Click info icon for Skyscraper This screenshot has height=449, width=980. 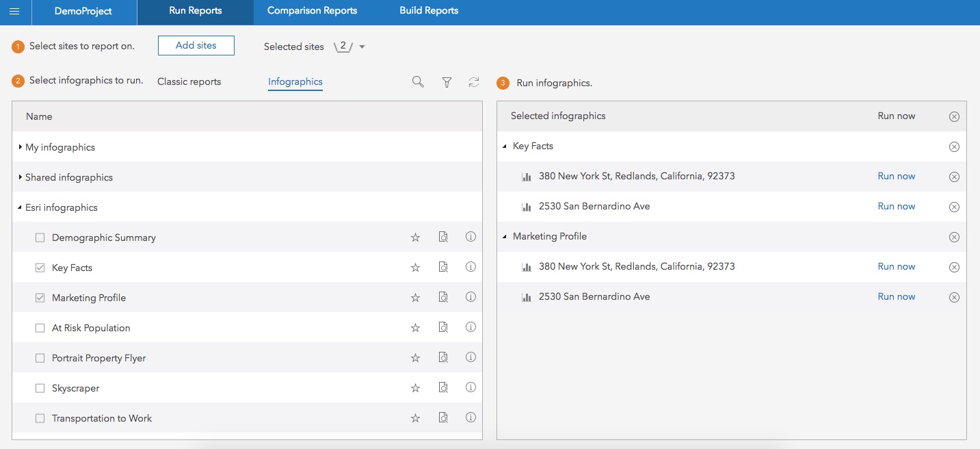(471, 387)
